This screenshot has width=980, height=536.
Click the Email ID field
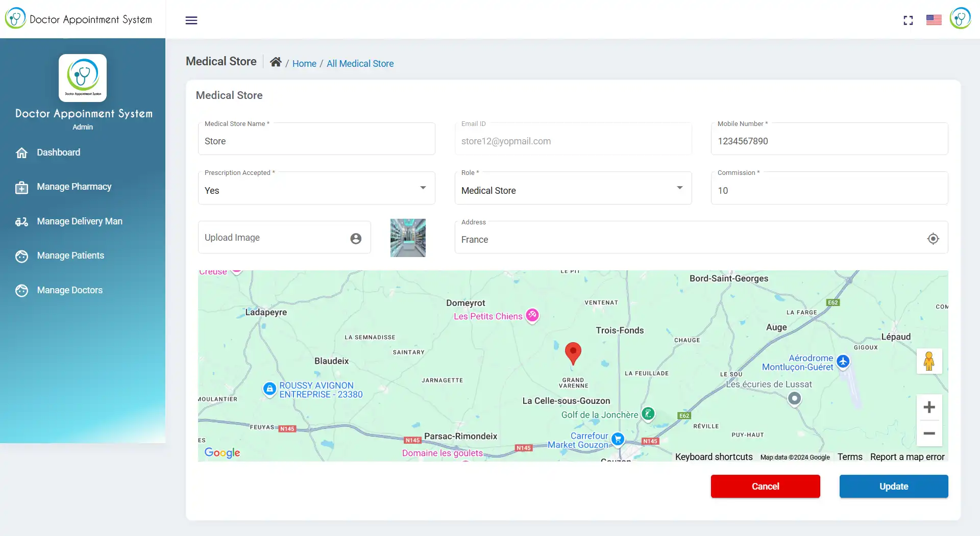click(573, 139)
